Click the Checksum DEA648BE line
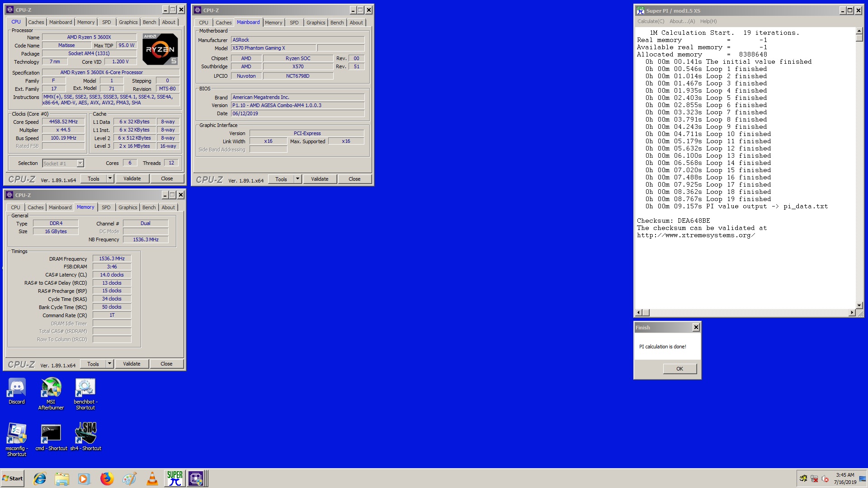Screen dimensions: 868x488 673,221
